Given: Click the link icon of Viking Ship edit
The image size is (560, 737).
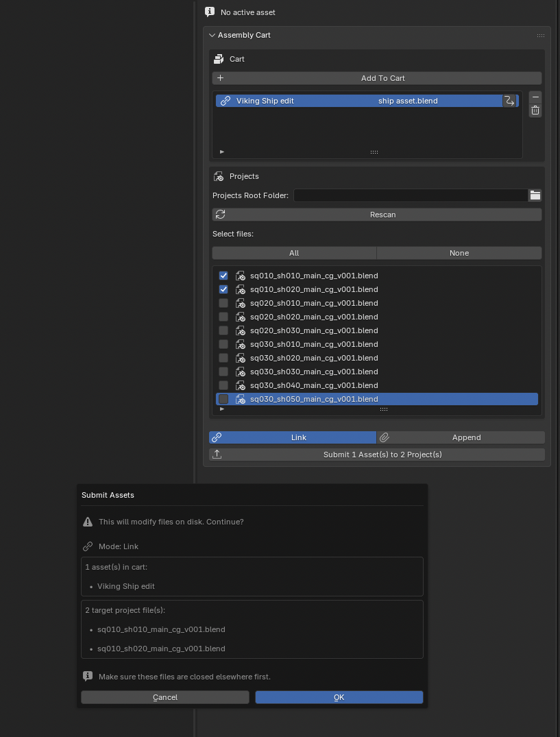Looking at the screenshot, I should pos(226,101).
